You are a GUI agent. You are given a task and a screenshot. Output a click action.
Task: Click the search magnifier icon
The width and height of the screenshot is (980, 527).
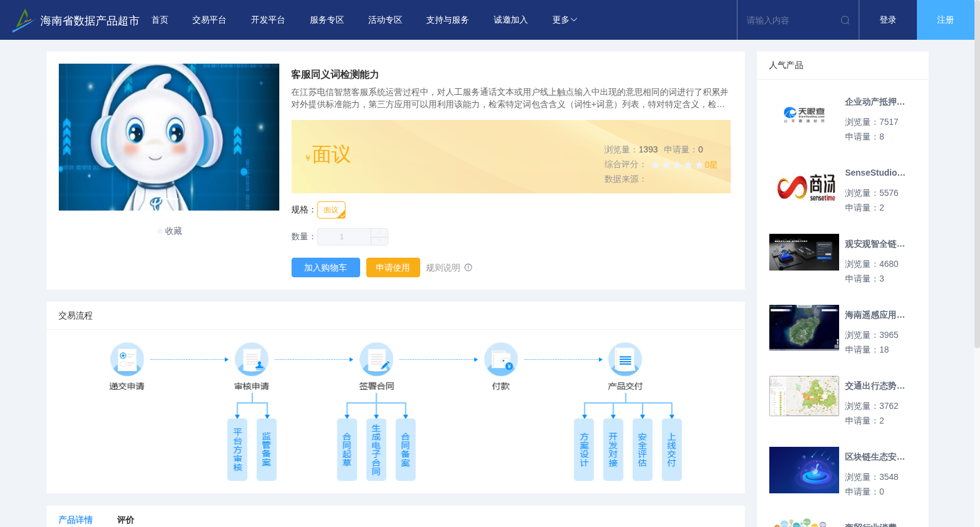(x=845, y=20)
